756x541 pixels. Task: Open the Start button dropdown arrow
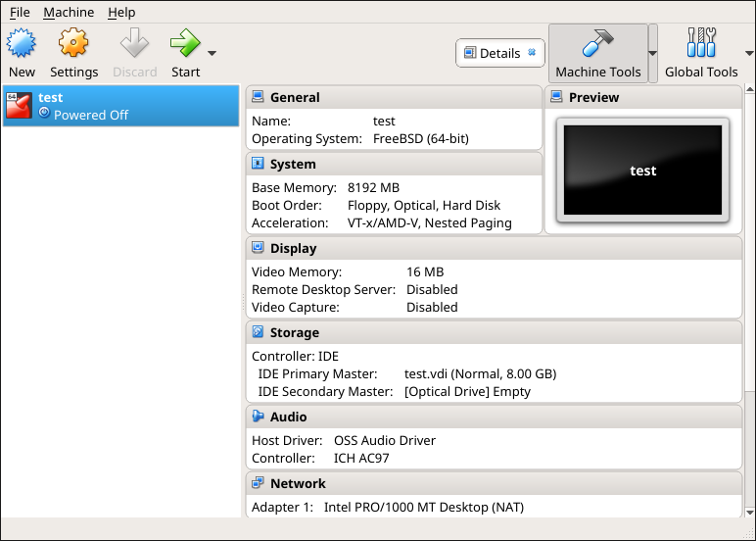click(212, 53)
